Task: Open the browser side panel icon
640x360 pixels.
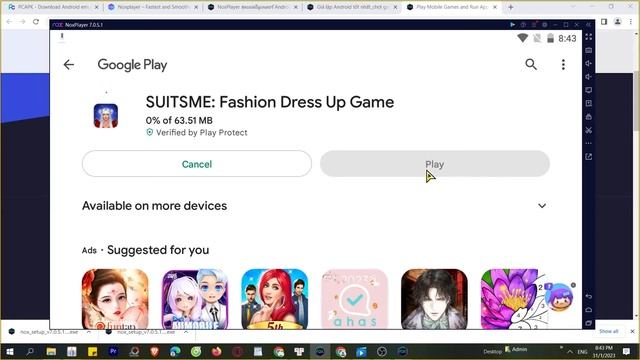Action: [604, 22]
